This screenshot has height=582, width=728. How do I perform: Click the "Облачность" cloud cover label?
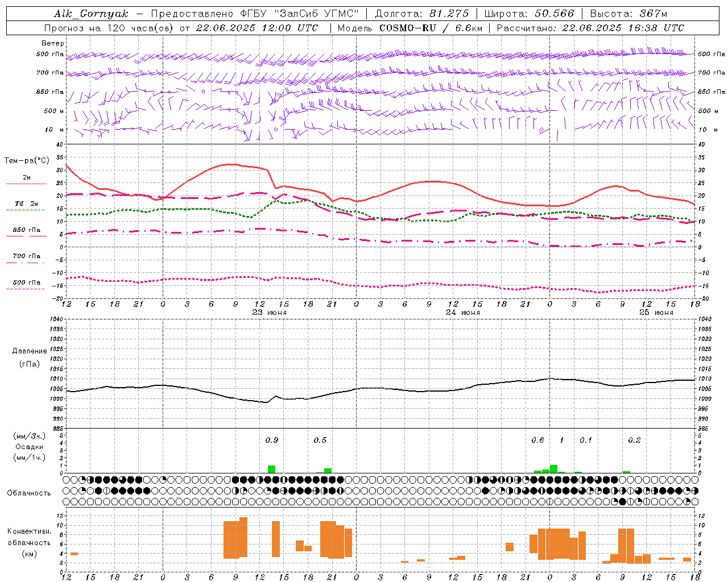[x=29, y=493]
